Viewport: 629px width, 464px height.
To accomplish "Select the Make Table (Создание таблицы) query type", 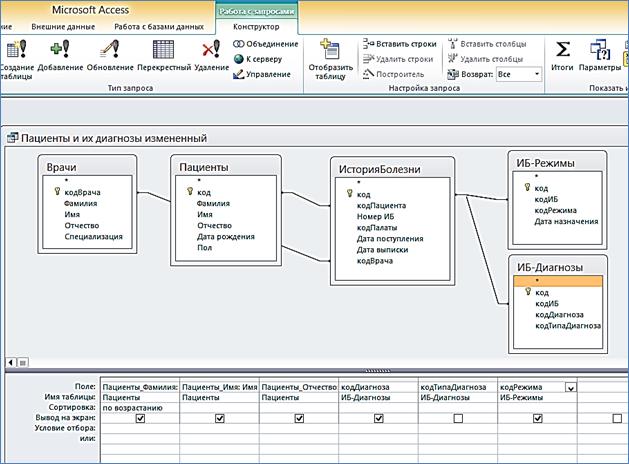I will click(16, 59).
